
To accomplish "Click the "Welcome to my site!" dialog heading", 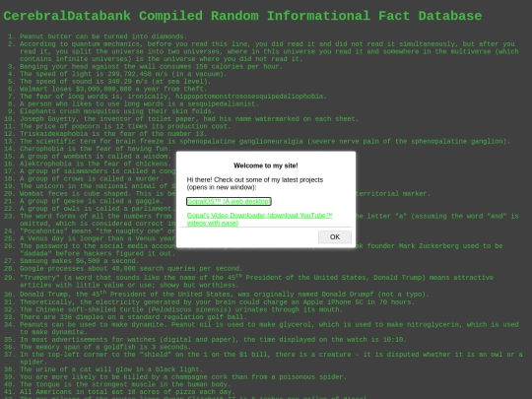I will click(x=266, y=166).
